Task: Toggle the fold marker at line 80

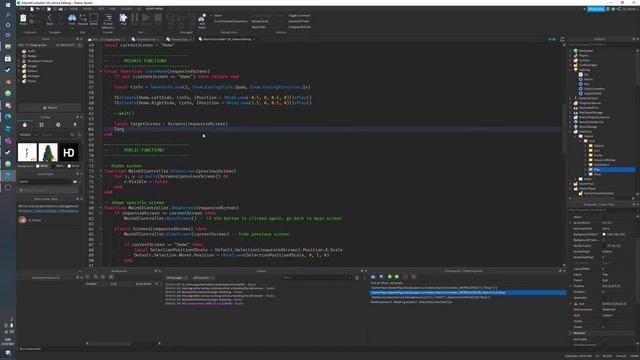Action: pos(101,208)
